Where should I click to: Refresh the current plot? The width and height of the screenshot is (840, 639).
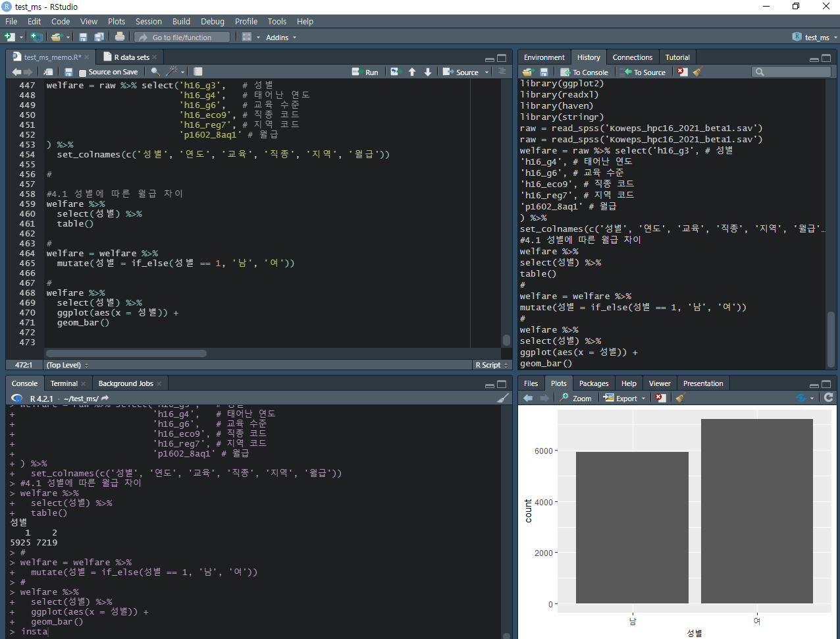point(828,397)
